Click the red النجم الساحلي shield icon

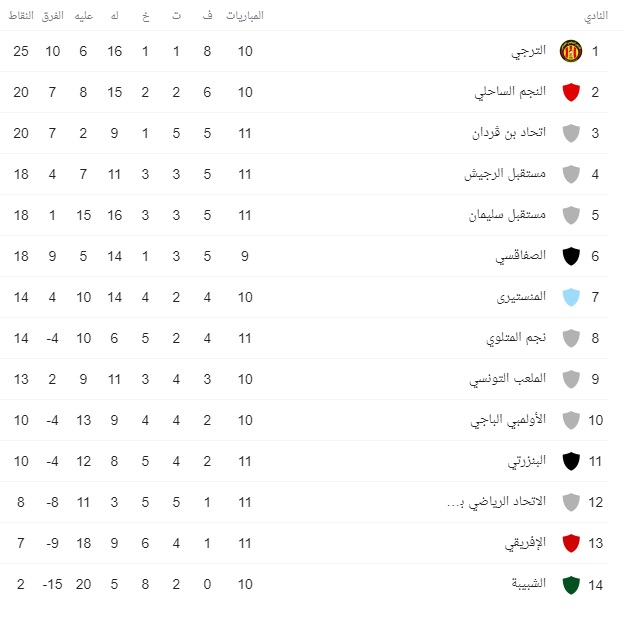[571, 92]
